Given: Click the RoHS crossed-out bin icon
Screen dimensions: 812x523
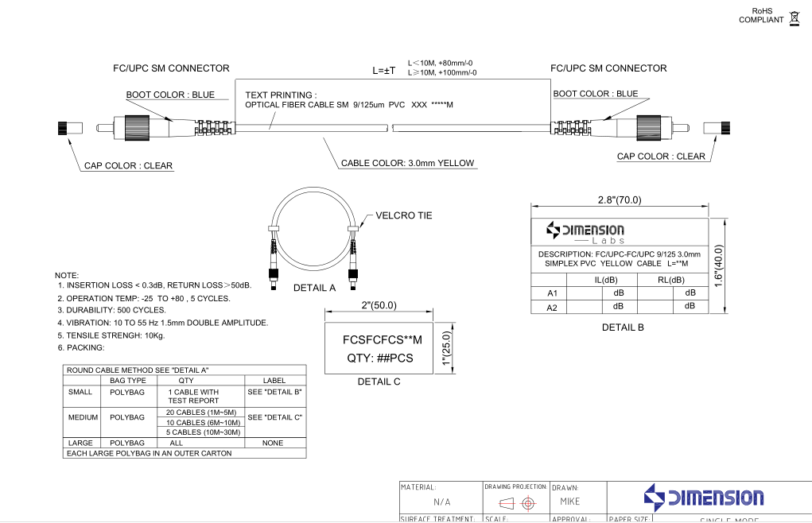Looking at the screenshot, I should pyautogui.click(x=794, y=17).
